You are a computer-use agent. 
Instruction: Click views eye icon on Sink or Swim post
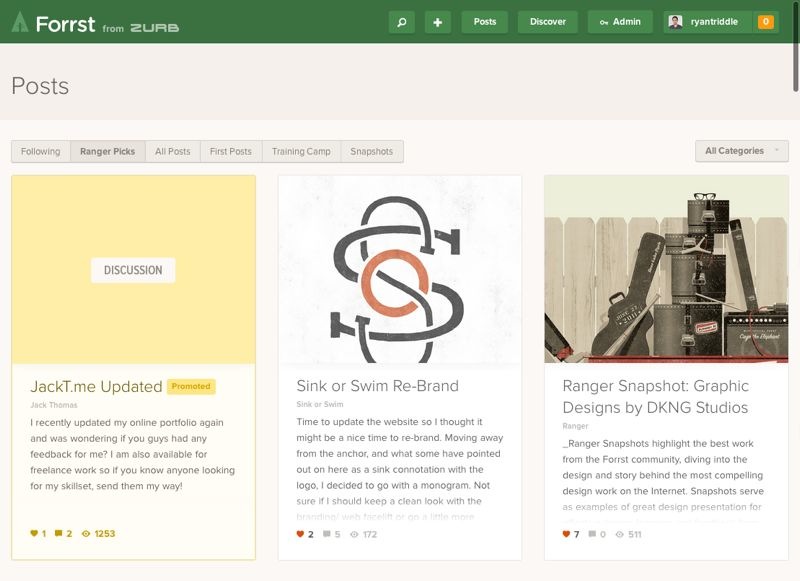(x=354, y=535)
